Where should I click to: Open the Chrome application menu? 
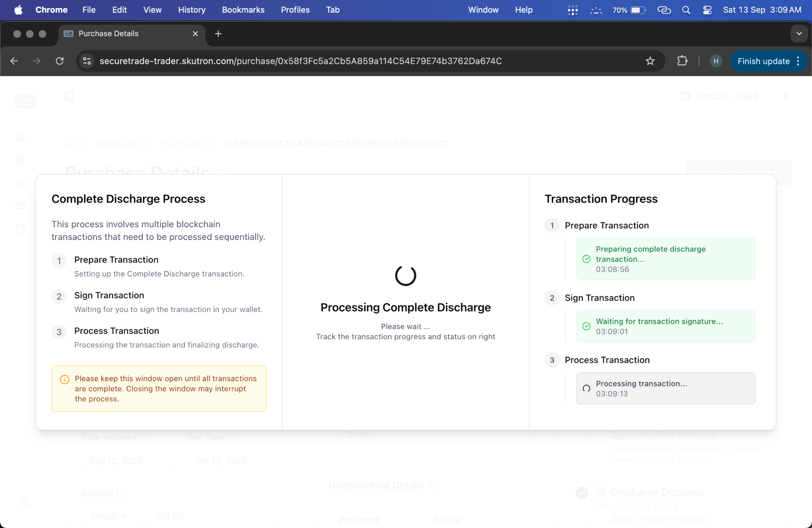pos(52,10)
